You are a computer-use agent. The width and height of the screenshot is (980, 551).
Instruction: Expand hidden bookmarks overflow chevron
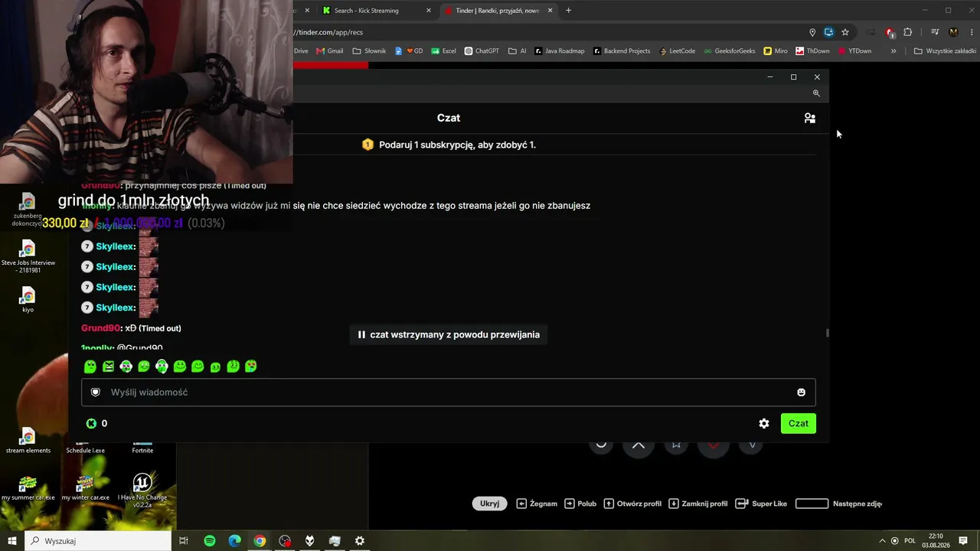pos(893,51)
